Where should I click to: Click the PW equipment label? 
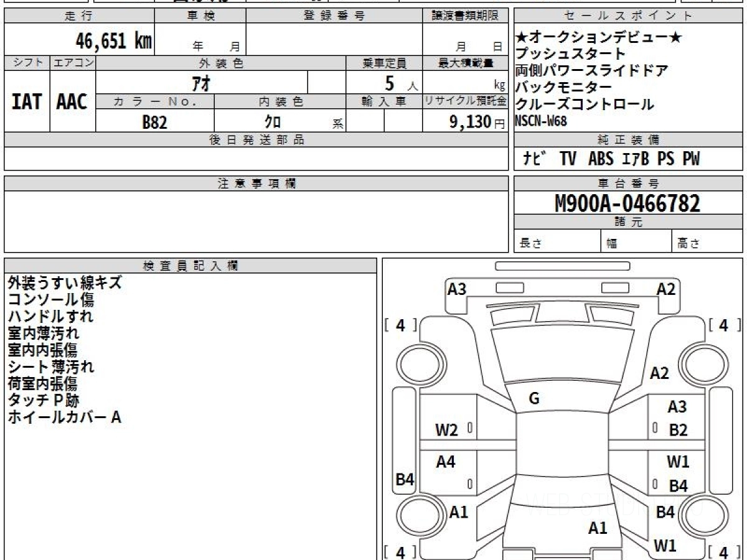pyautogui.click(x=691, y=159)
